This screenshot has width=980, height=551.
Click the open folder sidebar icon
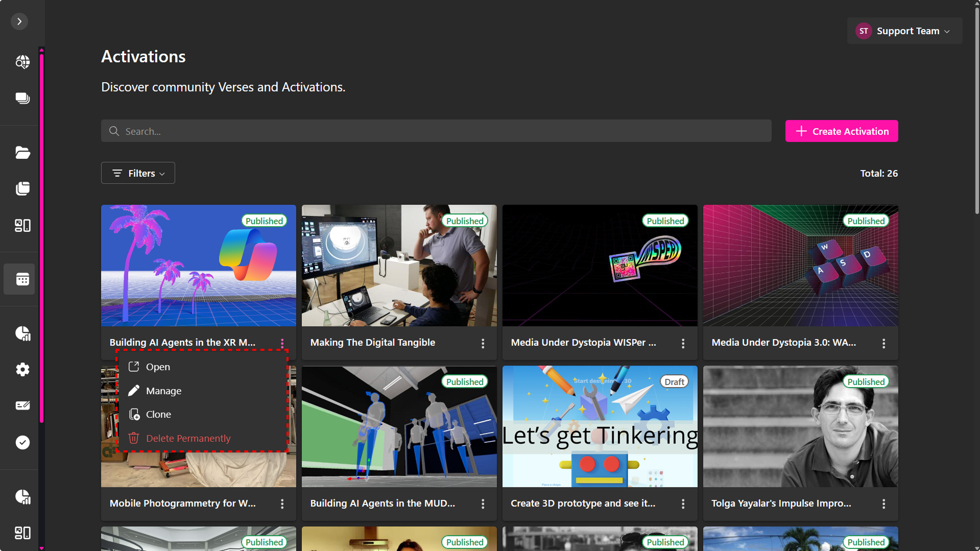22,153
